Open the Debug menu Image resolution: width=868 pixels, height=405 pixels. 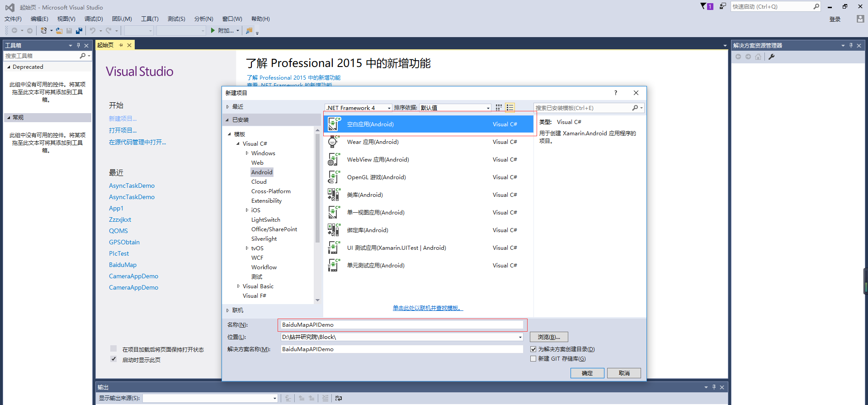[94, 19]
